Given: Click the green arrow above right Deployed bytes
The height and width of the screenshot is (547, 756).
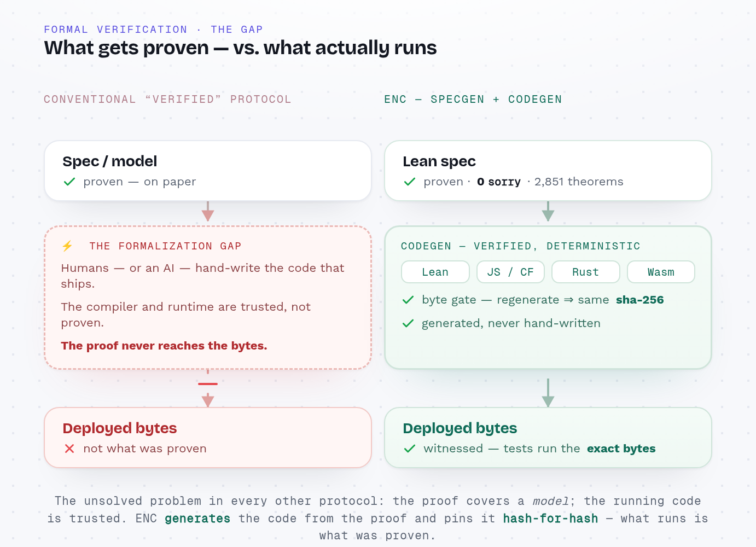Looking at the screenshot, I should coord(548,393).
